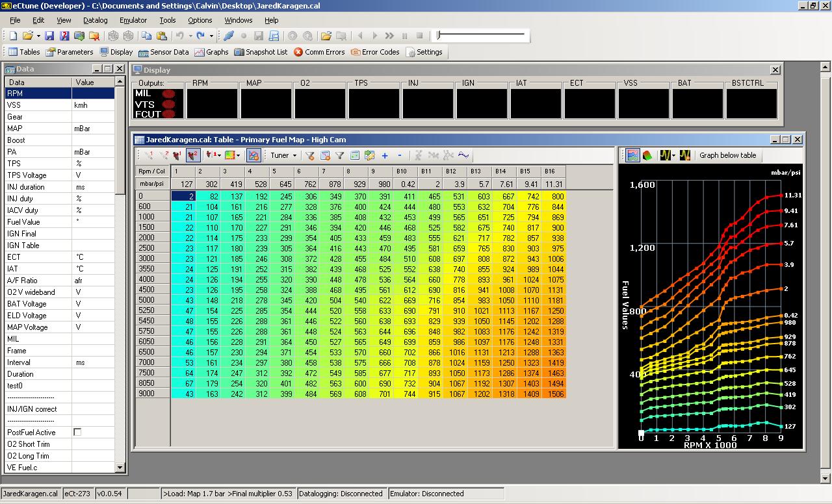This screenshot has width=832, height=504.
Task: Open the Tuner dropdown
Action: coord(283,155)
